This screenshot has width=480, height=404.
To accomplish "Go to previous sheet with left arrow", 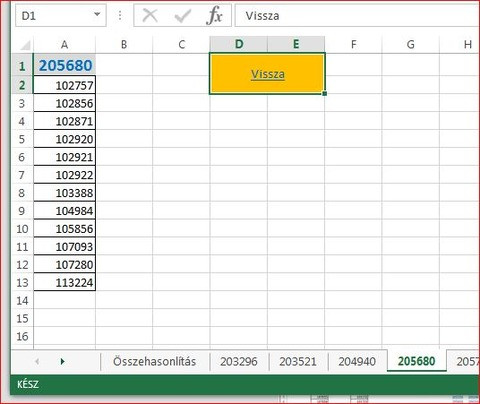I will [x=37, y=361].
